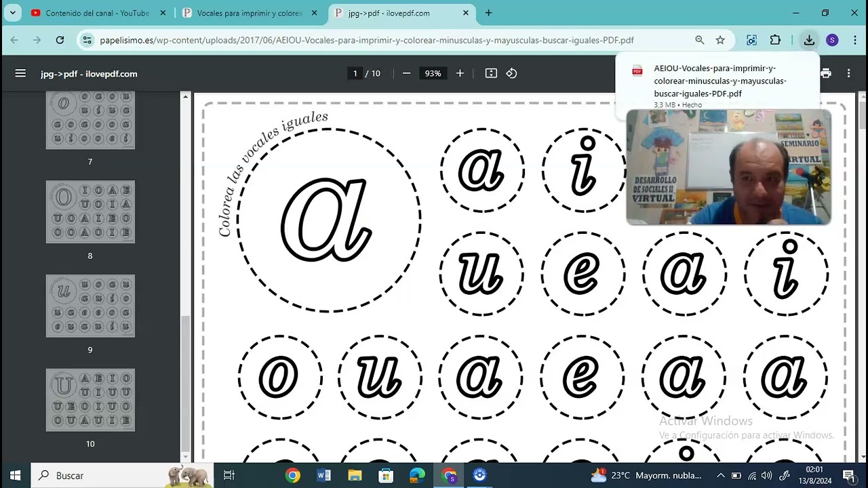Zoom out the PDF with minus button

(x=406, y=73)
